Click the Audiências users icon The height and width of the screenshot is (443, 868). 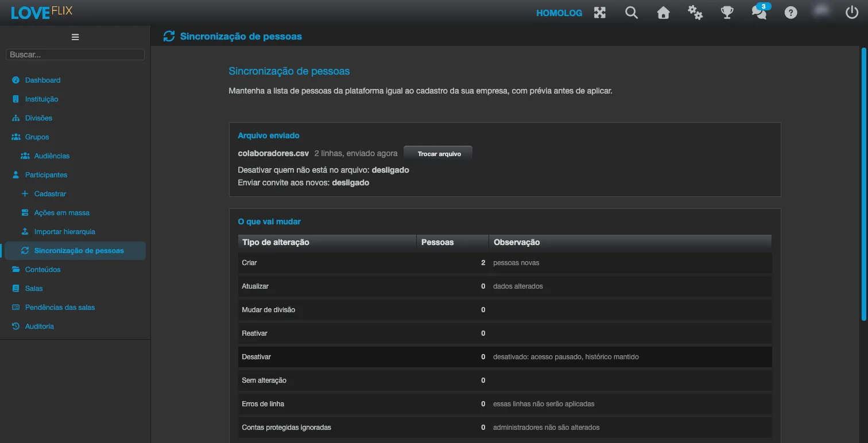[x=25, y=156]
